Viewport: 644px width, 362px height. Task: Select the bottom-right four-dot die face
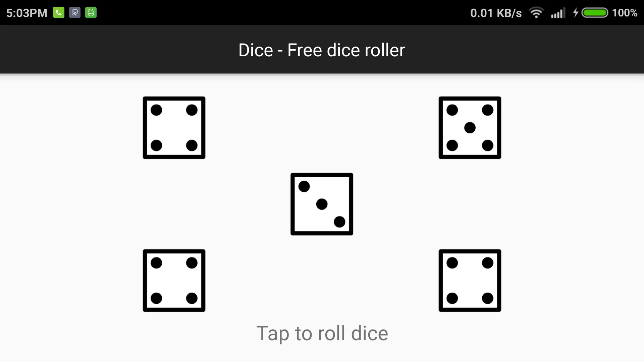click(x=470, y=281)
